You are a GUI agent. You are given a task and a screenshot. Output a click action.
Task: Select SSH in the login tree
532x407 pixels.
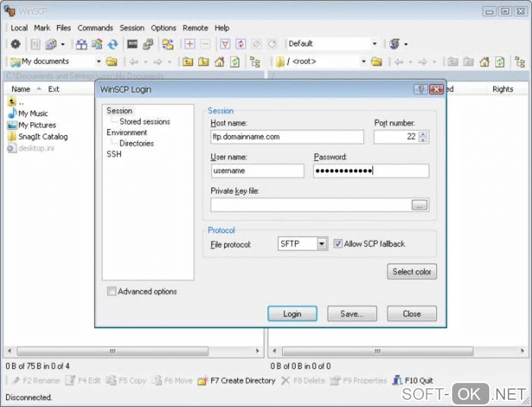click(114, 154)
